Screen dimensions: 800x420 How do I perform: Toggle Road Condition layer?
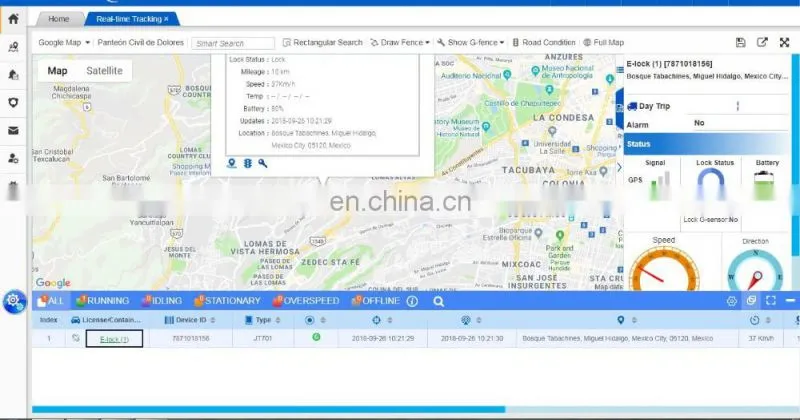pyautogui.click(x=543, y=42)
